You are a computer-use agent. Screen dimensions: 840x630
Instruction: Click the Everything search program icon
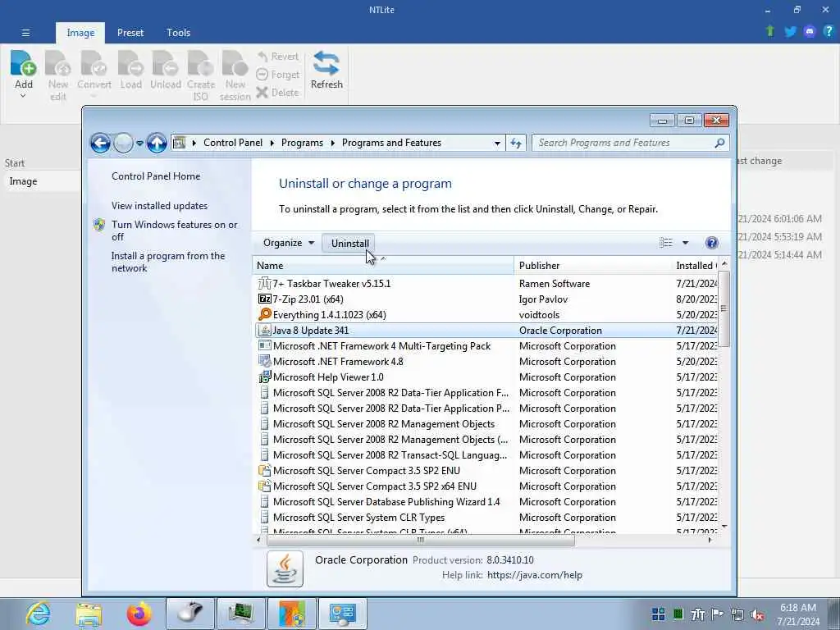265,314
